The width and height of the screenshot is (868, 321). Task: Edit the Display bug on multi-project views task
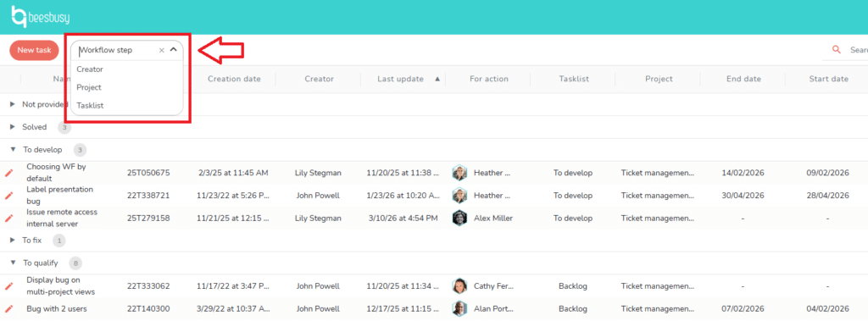tap(8, 286)
